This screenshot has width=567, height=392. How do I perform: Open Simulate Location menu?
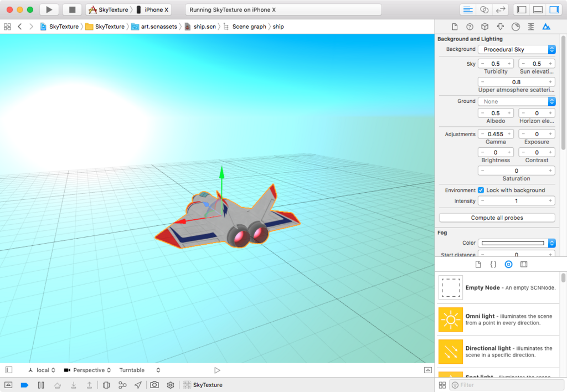[138, 385]
